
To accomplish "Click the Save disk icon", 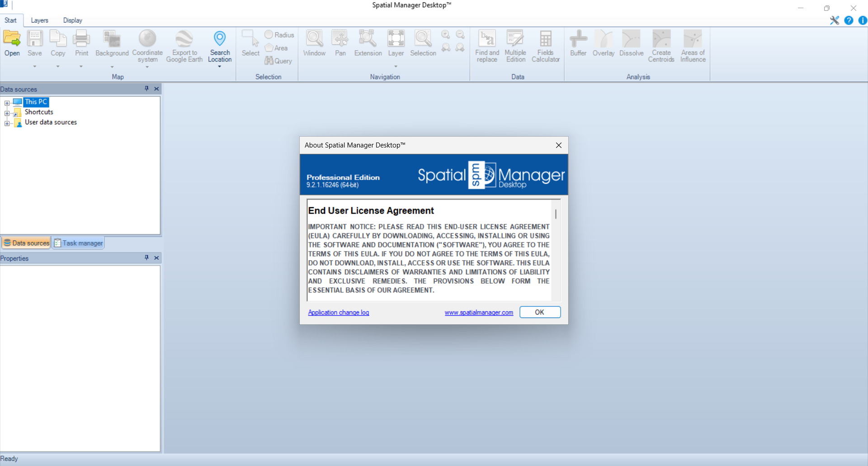I will click(35, 39).
